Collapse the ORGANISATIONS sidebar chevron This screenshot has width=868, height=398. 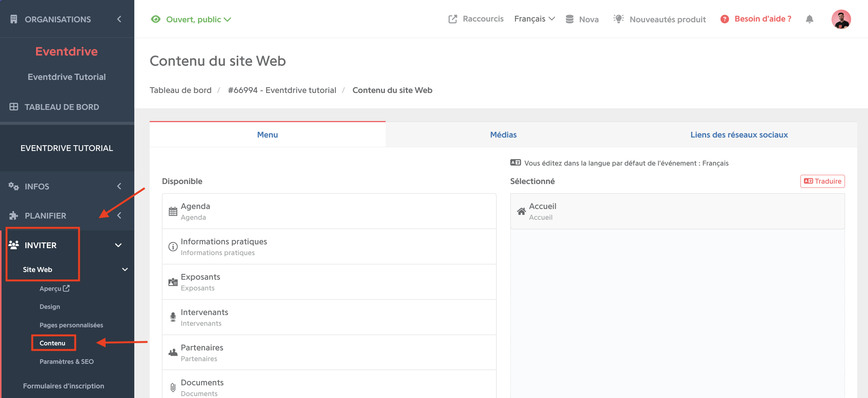click(x=119, y=19)
